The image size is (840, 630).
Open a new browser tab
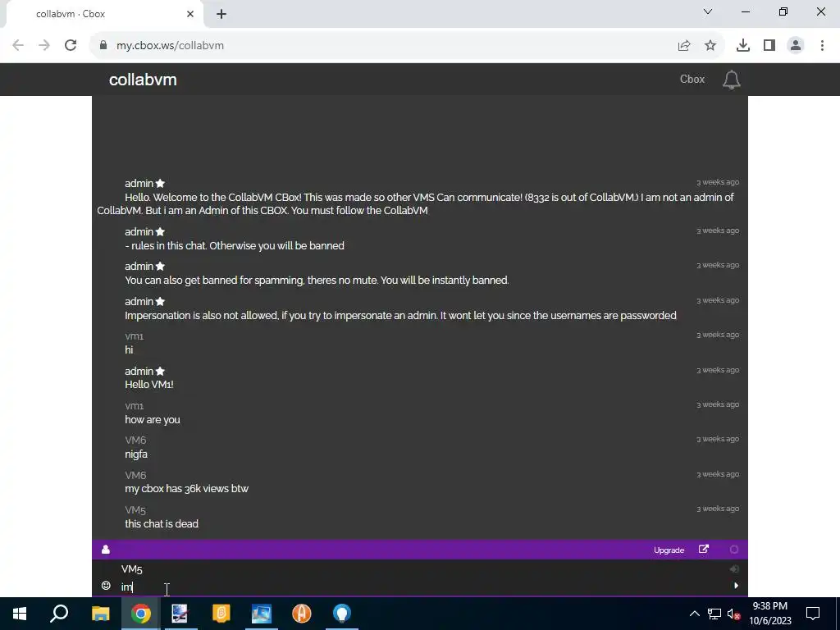point(221,14)
